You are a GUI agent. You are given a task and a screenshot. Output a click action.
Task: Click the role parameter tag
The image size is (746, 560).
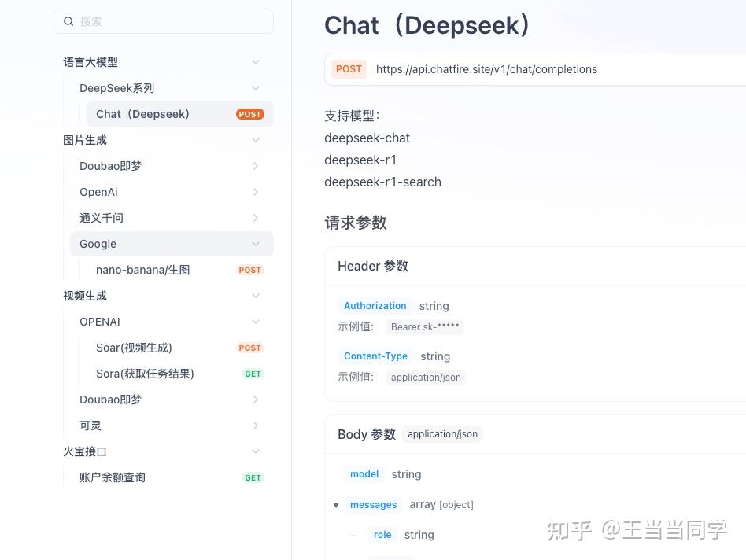click(x=382, y=535)
